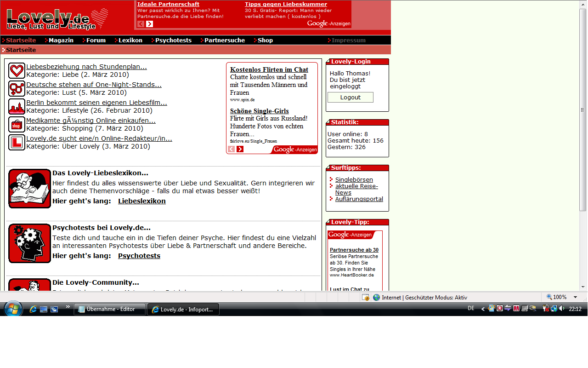Click the Startseite breadcrumb

click(x=21, y=50)
